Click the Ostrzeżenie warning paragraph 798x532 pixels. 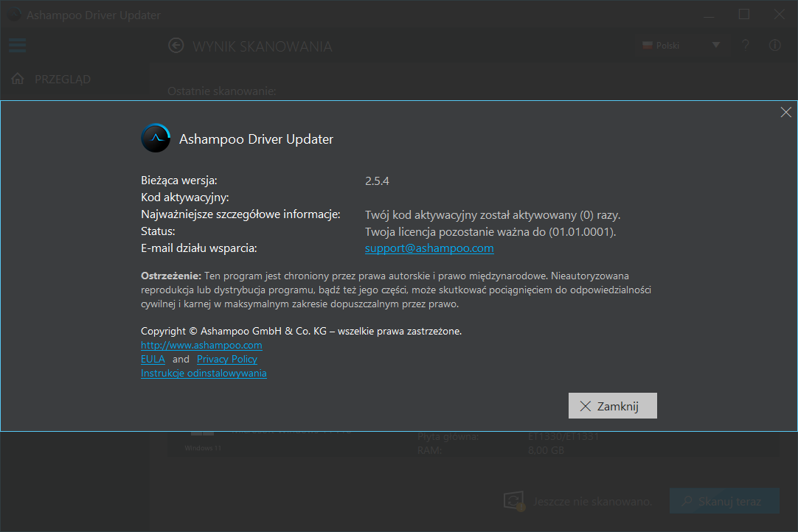[396, 290]
